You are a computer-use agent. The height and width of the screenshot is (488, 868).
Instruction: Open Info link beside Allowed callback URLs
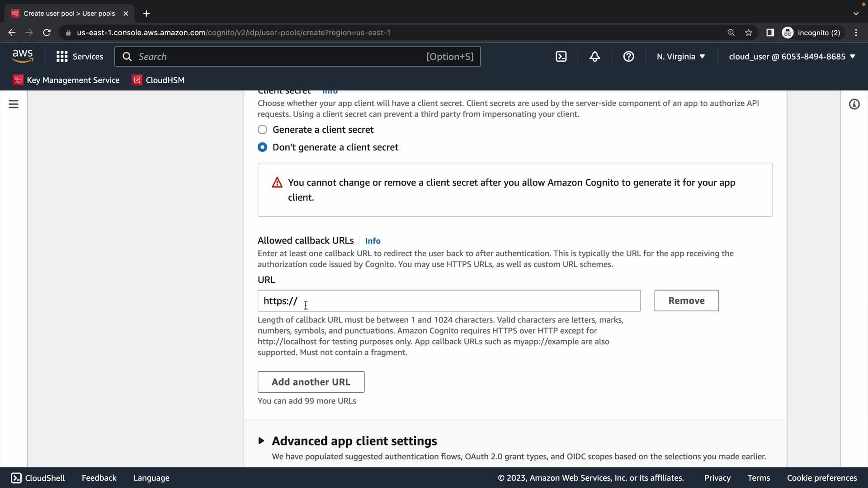click(373, 241)
